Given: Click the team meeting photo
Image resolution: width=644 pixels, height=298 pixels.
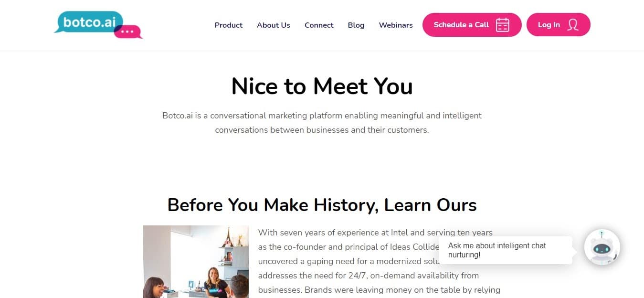Looking at the screenshot, I should click(x=196, y=261).
